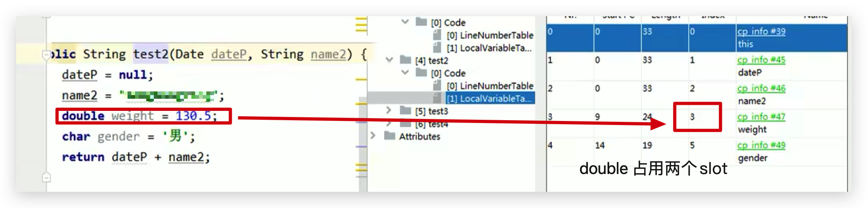Click the highlighted index cell value 3
The width and height of the screenshot is (868, 208).
pos(692,117)
